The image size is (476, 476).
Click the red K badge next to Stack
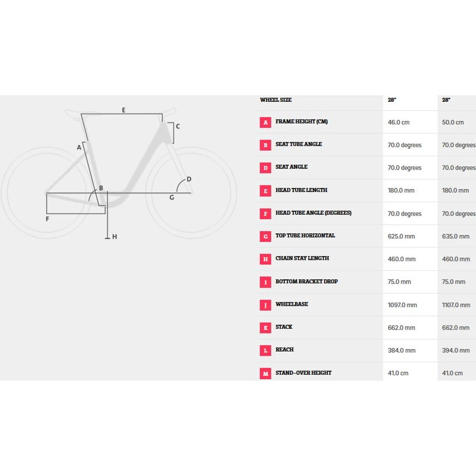pyautogui.click(x=265, y=328)
